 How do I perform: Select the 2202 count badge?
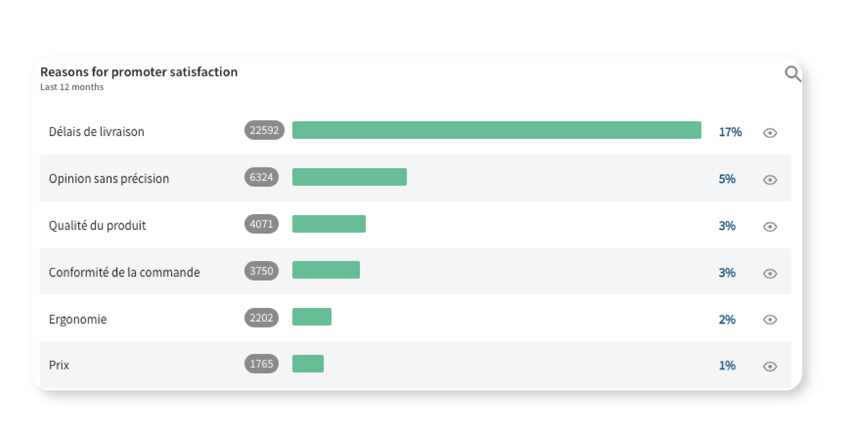261,318
